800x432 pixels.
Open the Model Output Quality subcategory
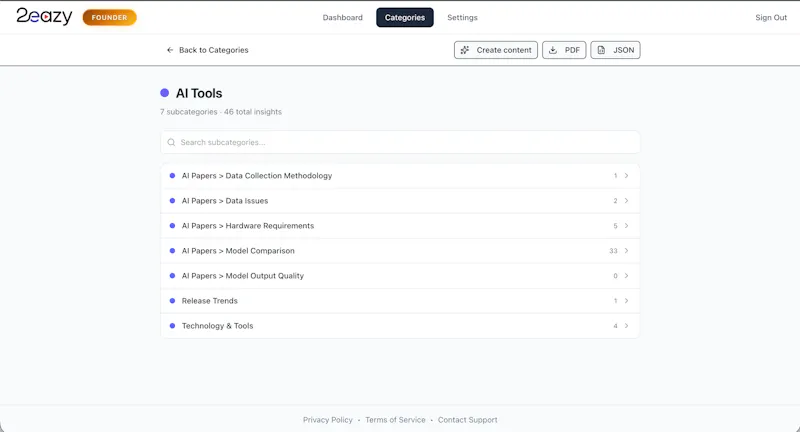[400, 276]
